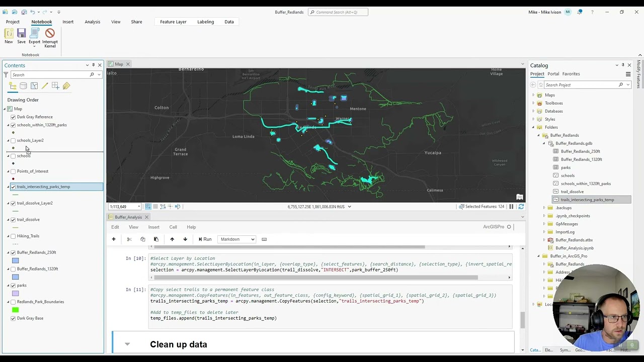Click the Selected Features: 124 indicator

point(481,207)
